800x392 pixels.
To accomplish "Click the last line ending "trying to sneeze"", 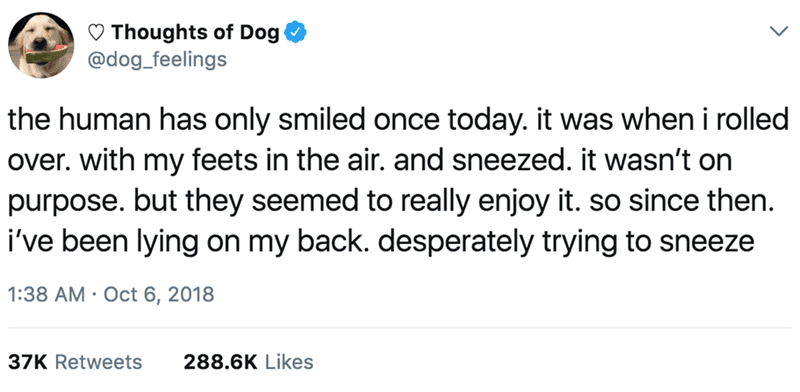I will [x=381, y=242].
